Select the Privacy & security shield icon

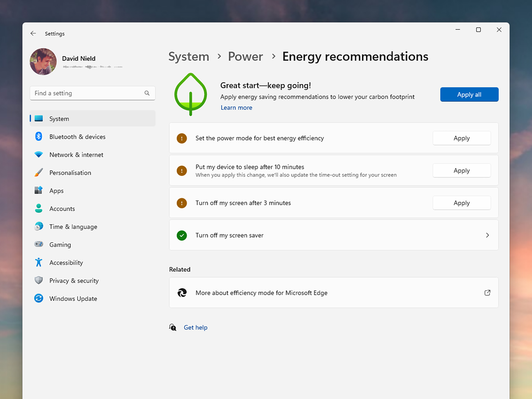(39, 280)
